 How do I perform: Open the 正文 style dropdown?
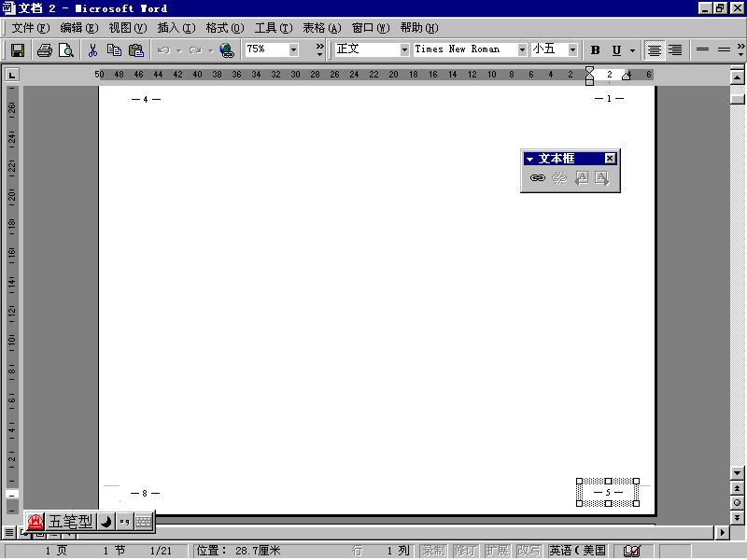404,49
